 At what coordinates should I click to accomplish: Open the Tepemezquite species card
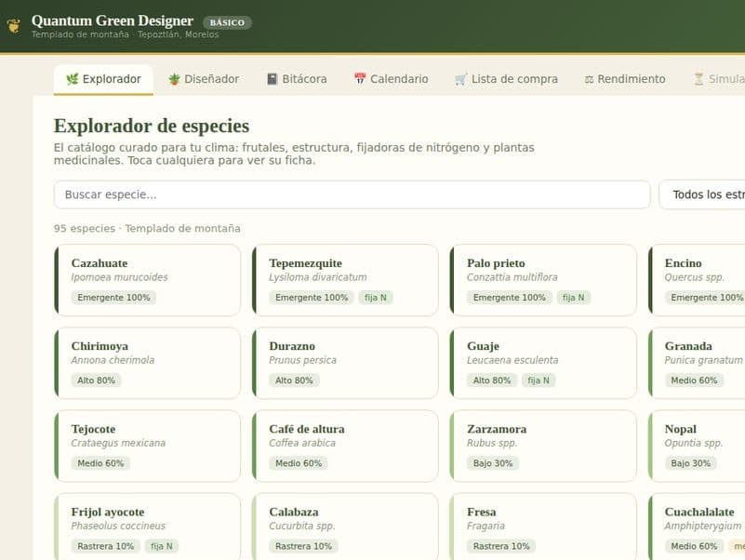pyautogui.click(x=345, y=280)
